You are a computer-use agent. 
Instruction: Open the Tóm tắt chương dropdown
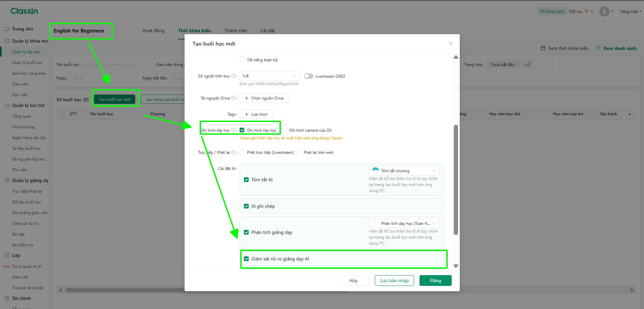[x=404, y=171]
